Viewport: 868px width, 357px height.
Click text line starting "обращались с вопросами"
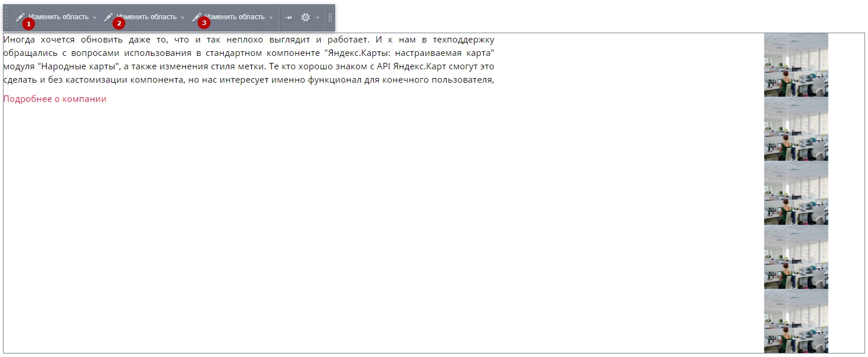coord(249,53)
